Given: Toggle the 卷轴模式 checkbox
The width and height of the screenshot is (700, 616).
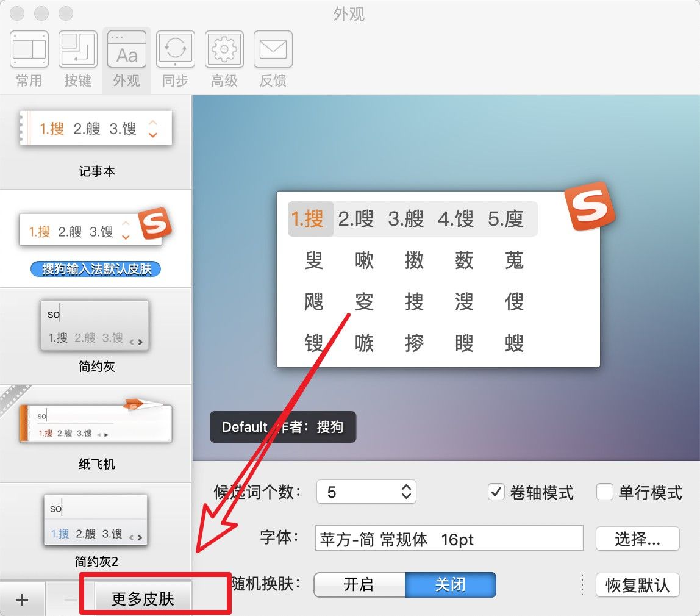Looking at the screenshot, I should click(x=496, y=492).
